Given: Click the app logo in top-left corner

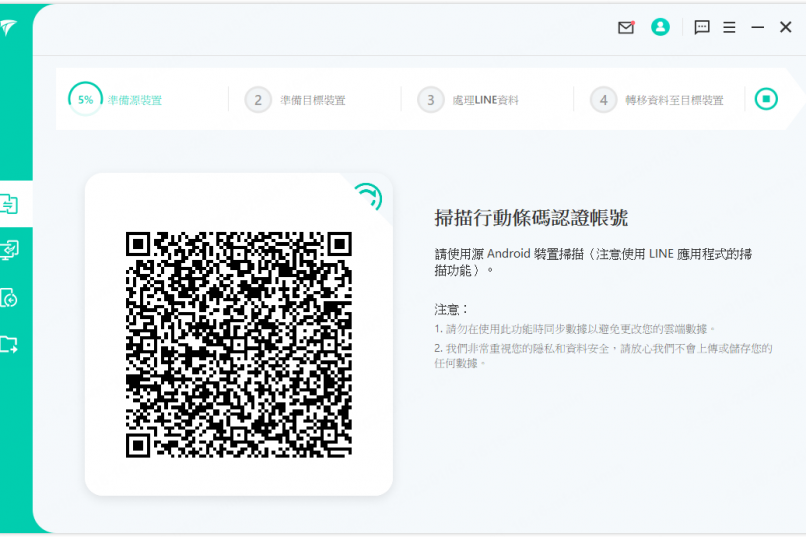Looking at the screenshot, I should click(8, 27).
